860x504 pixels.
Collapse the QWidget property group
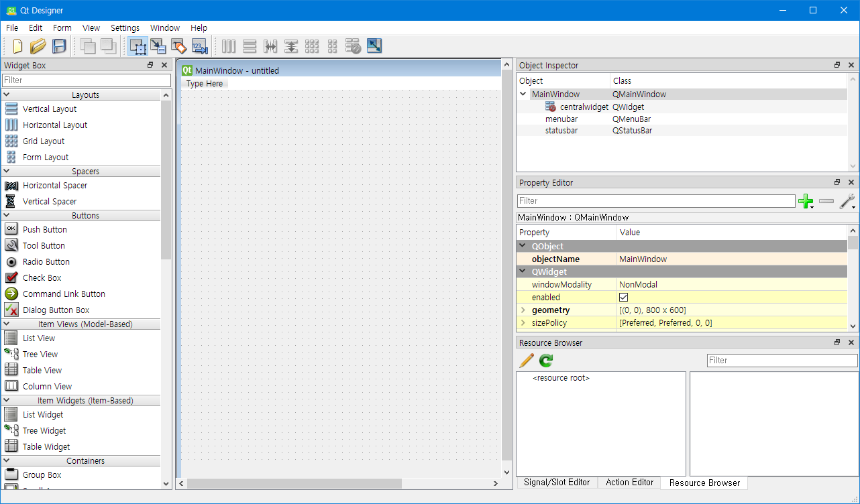point(523,272)
